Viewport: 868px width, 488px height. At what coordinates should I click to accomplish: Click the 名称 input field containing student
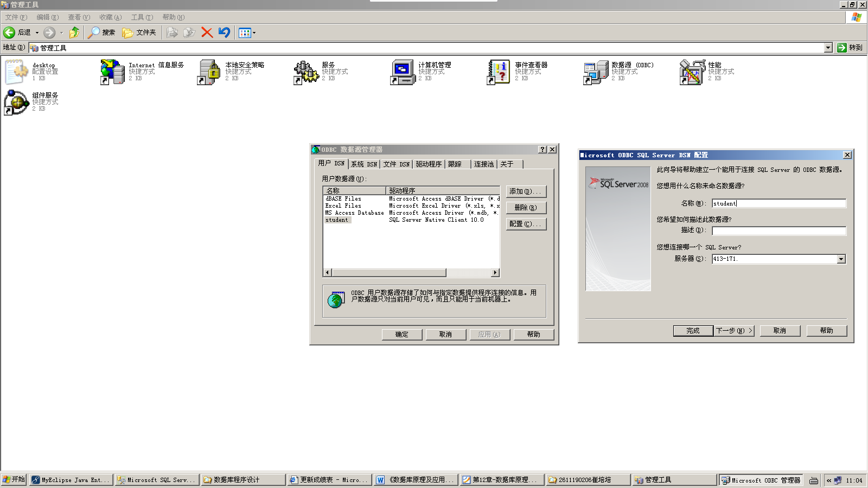pyautogui.click(x=779, y=203)
